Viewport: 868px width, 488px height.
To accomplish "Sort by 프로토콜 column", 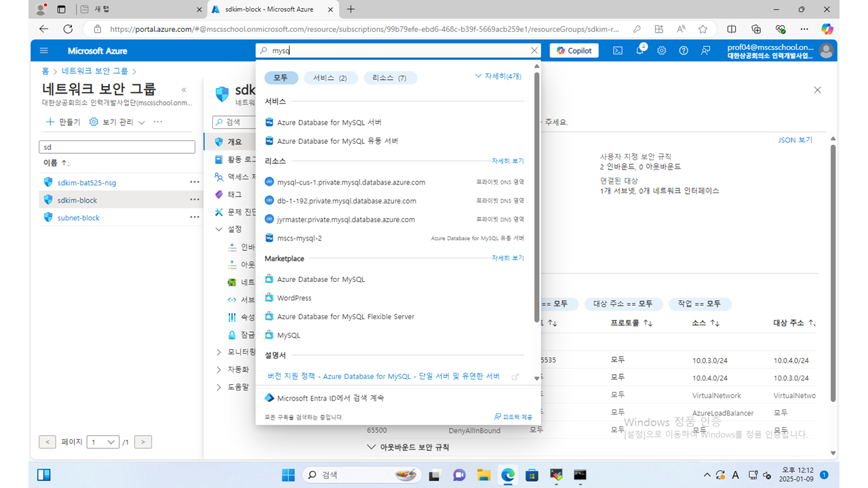I will coord(631,323).
